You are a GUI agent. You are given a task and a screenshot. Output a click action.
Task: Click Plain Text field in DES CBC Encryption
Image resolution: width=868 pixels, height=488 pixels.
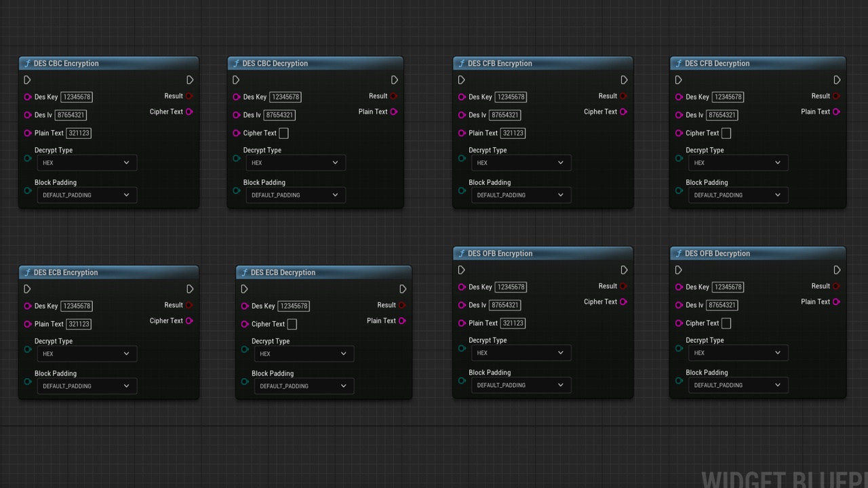(x=79, y=134)
